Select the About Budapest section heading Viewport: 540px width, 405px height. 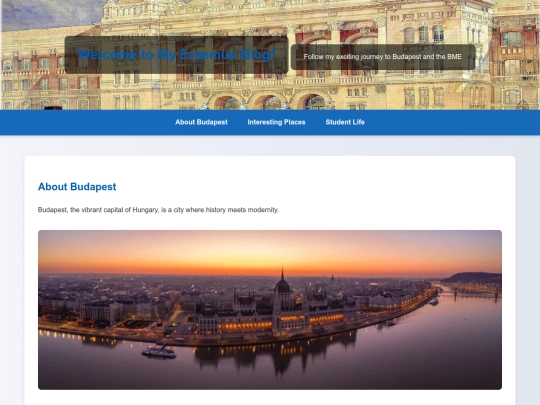click(77, 187)
